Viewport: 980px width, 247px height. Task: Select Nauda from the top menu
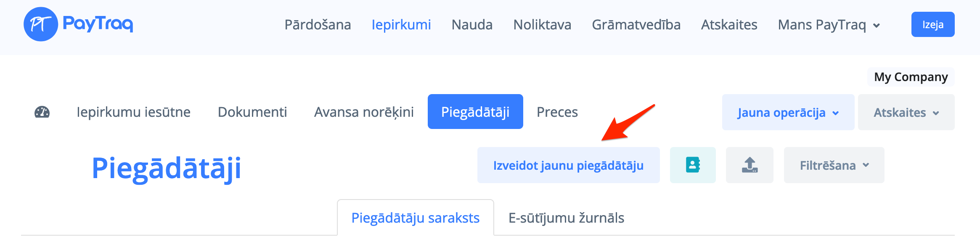(x=471, y=25)
